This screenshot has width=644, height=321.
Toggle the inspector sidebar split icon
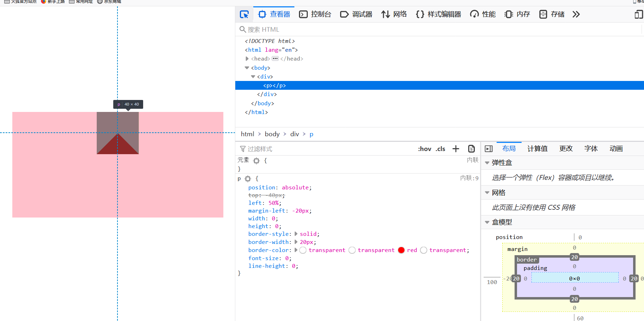tap(489, 149)
